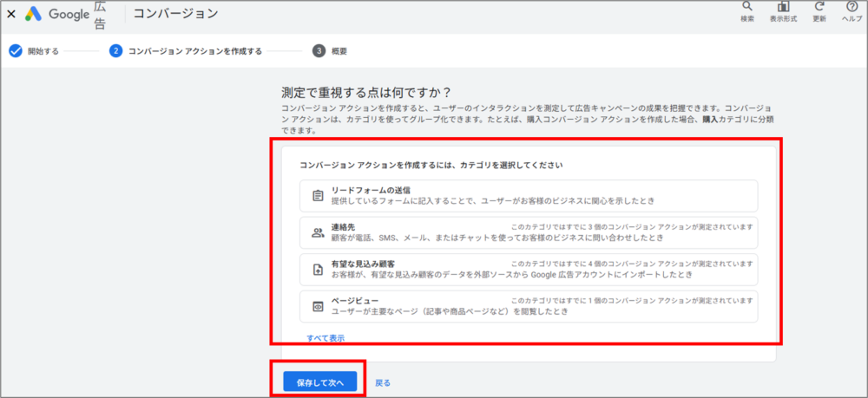Open the ヘルプ help icon

click(x=852, y=7)
